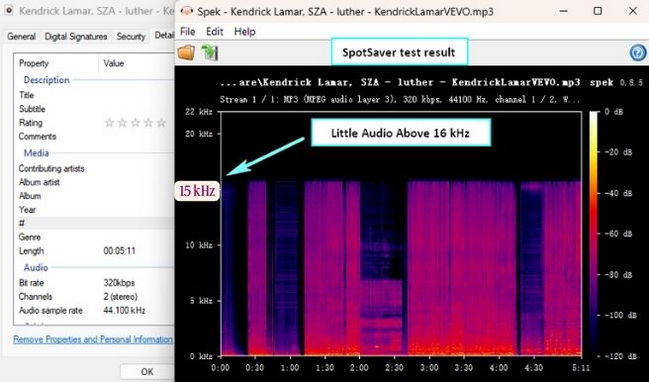649x382 pixels.
Task: Click the Media group heading
Action: [x=36, y=153]
